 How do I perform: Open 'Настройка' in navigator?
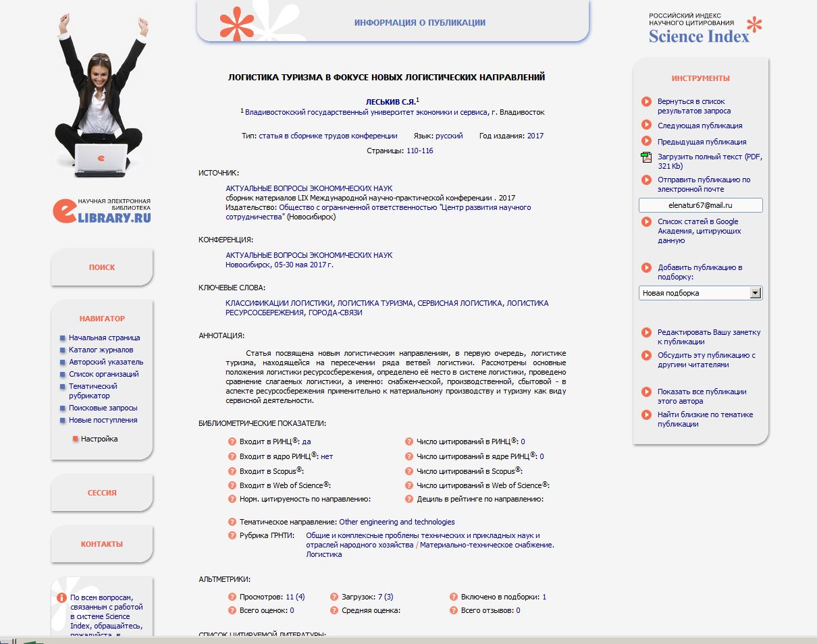pos(99,439)
